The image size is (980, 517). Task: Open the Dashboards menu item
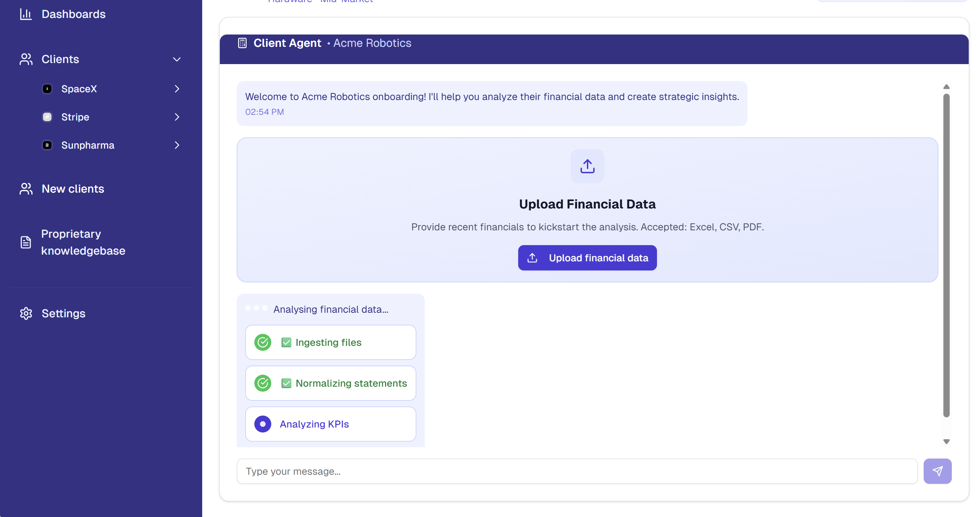[73, 14]
